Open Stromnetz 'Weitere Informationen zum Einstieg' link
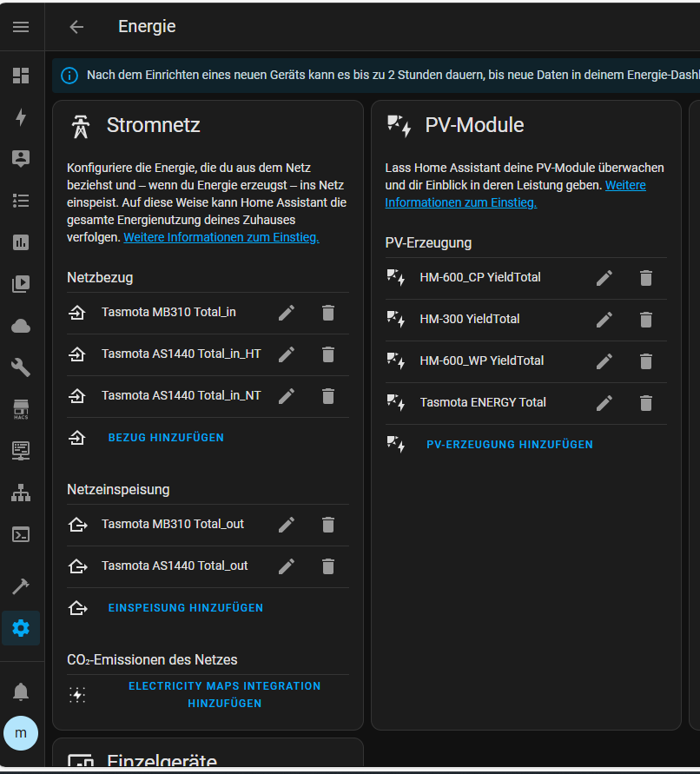 click(221, 237)
